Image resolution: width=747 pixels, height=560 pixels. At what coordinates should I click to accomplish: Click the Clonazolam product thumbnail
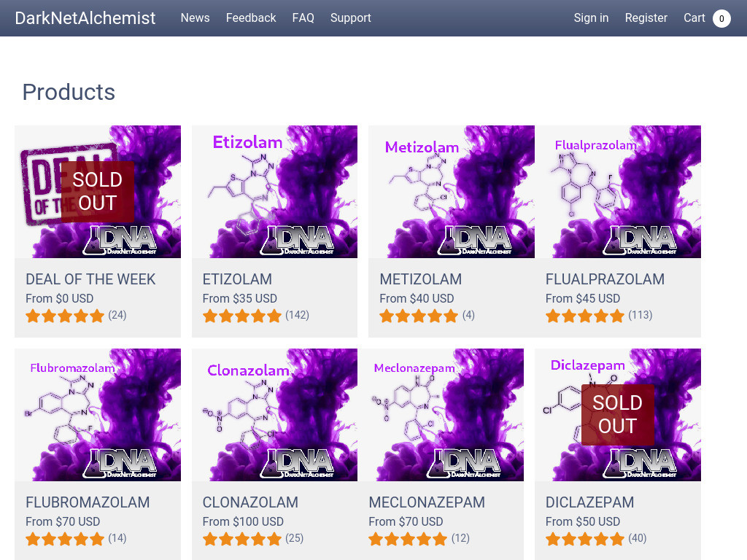pos(274,415)
